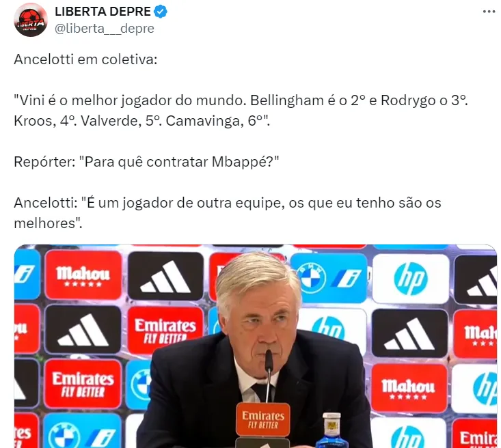Click the Emirates Fly Better tile, middle row
This screenshot has height=448, width=501.
coord(165,331)
